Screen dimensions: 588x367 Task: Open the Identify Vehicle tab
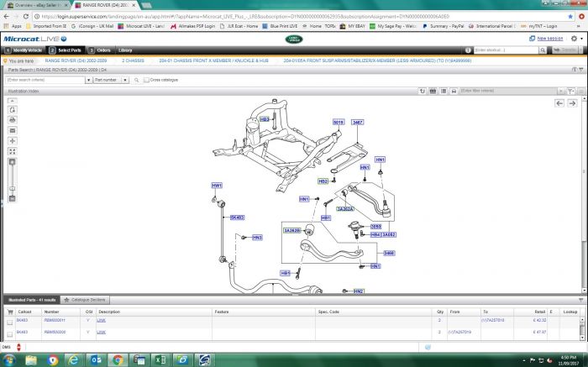coord(24,50)
